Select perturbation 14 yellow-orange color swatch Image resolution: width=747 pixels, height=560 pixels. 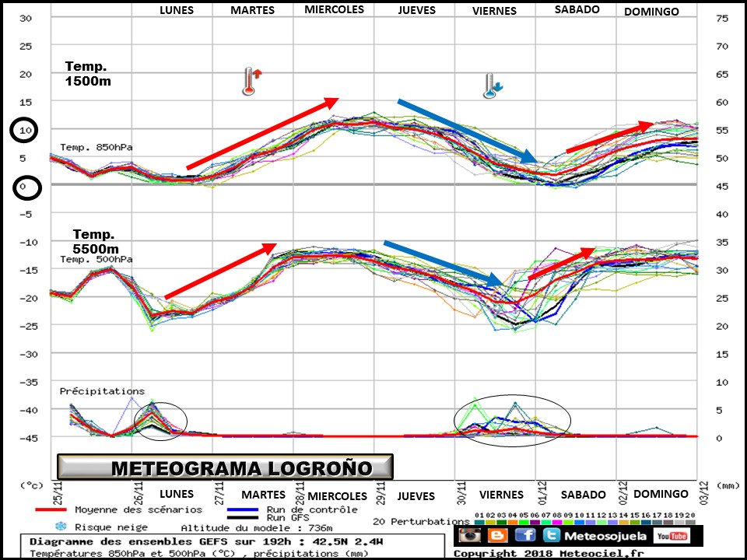click(x=623, y=523)
